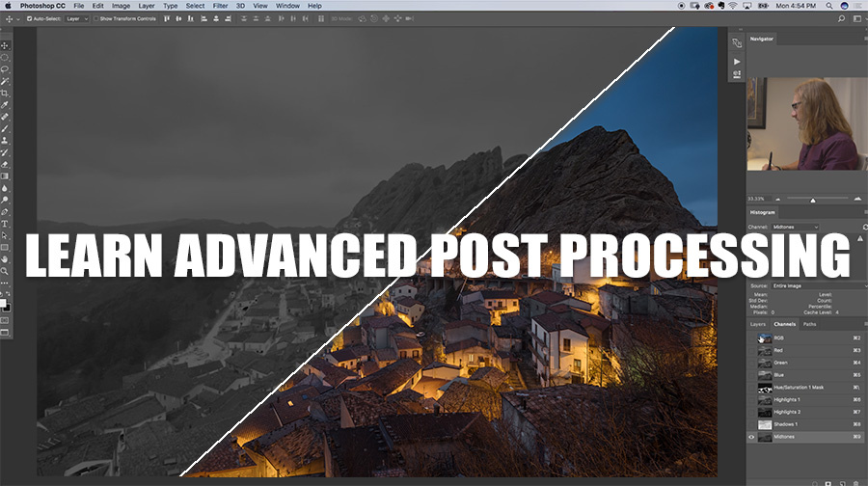Click the Navigator zoom slider

812,200
